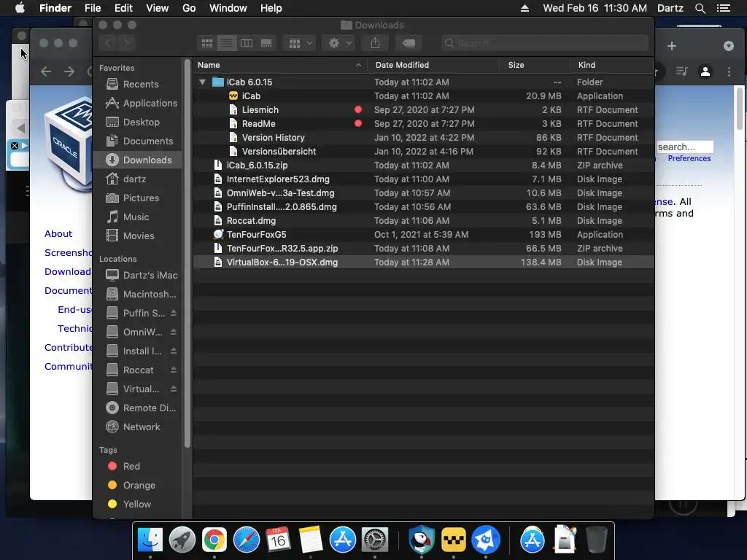The width and height of the screenshot is (747, 560).
Task: Sort by the Name column header
Action: [280, 65]
